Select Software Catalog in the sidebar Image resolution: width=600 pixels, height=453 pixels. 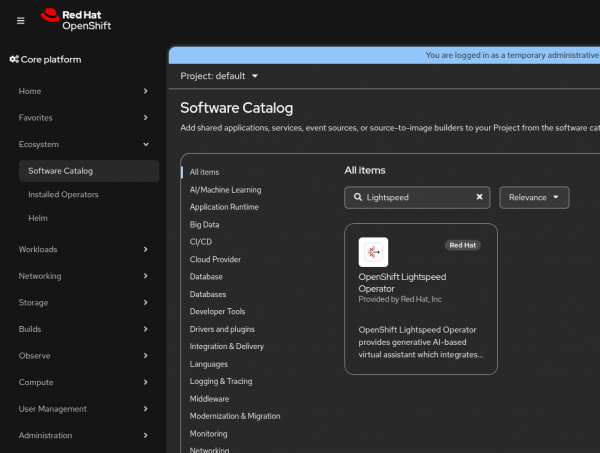point(89,171)
